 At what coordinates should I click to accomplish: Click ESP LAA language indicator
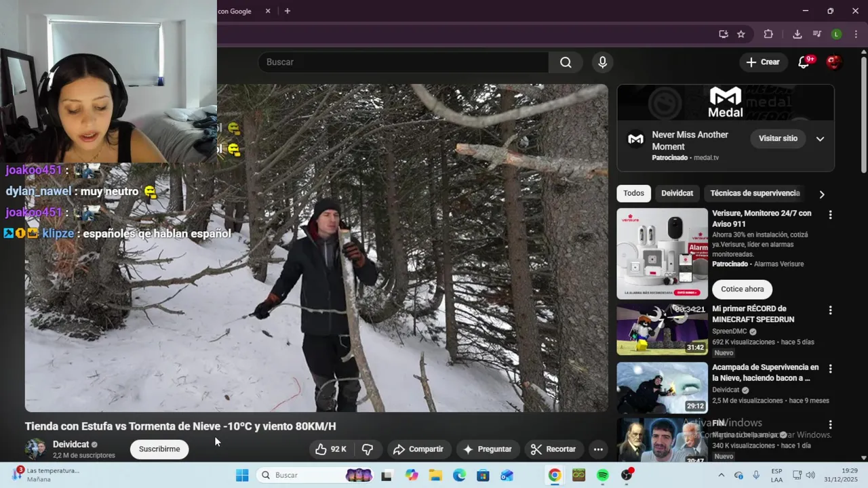click(776, 475)
